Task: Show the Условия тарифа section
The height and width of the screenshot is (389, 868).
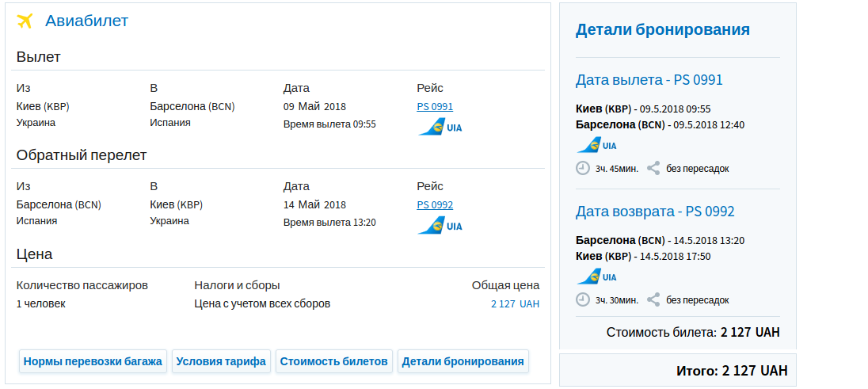Action: click(221, 361)
